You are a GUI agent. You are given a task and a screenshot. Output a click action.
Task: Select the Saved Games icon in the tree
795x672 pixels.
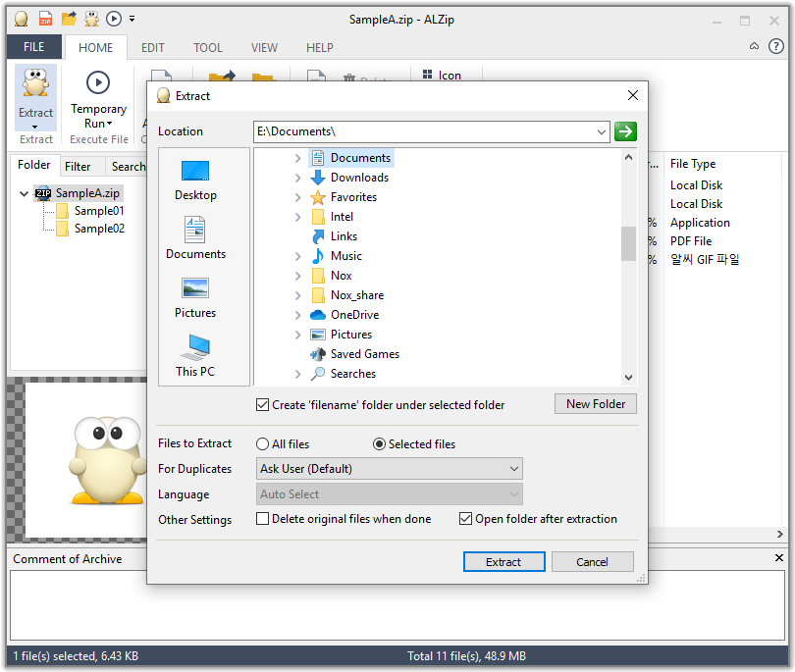pyautogui.click(x=318, y=354)
